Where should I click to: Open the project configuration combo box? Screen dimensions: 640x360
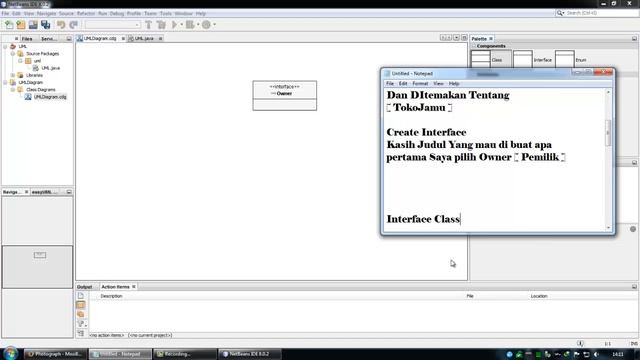point(112,25)
